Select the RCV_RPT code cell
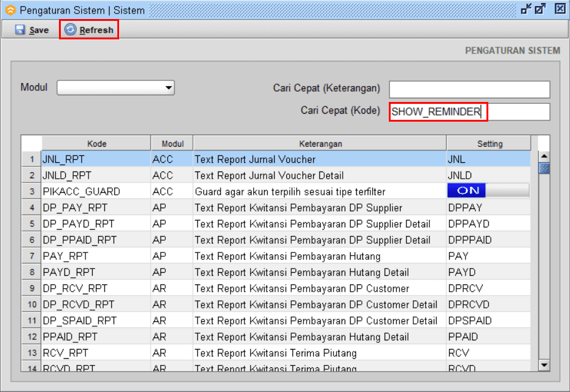570x392 pixels. pyautogui.click(x=96, y=353)
